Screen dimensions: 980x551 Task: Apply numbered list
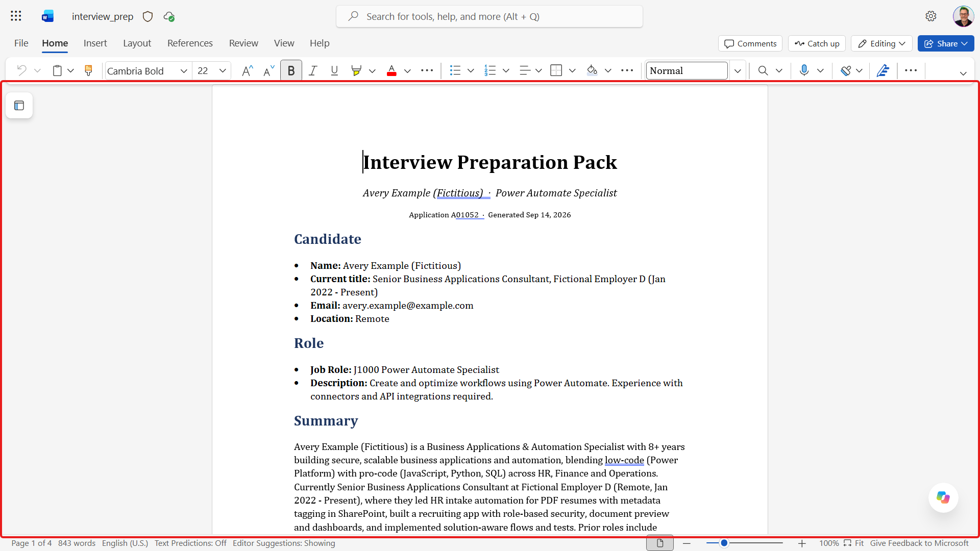(x=490, y=70)
